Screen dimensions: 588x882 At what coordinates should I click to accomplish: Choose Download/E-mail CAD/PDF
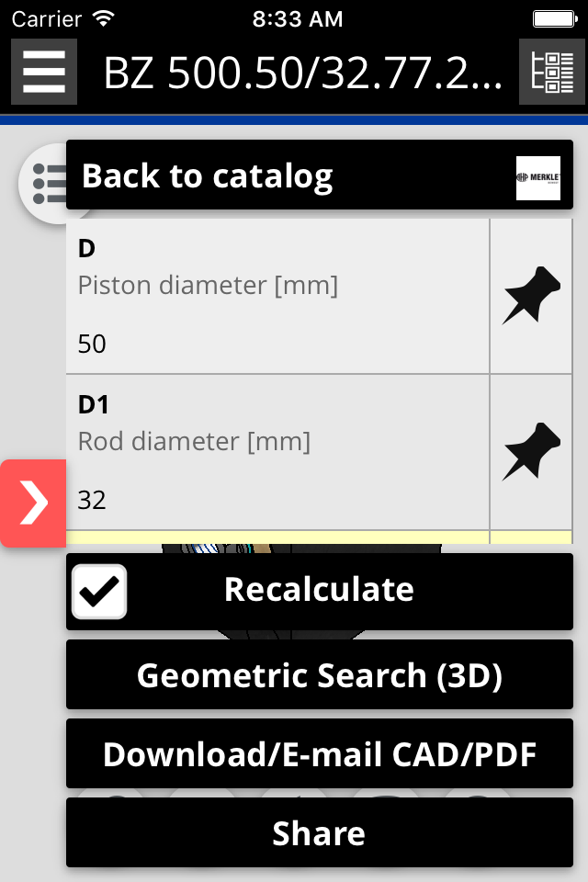[319, 754]
